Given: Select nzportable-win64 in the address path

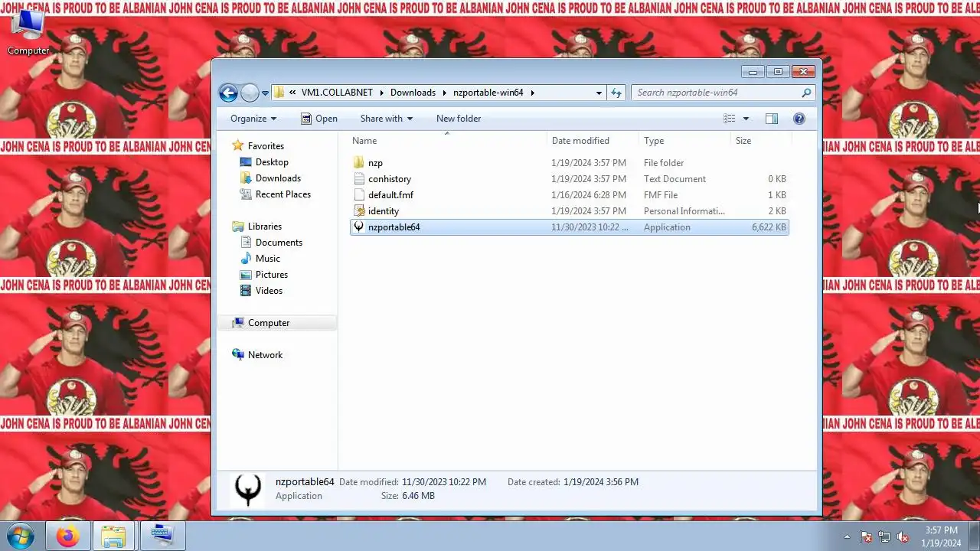Looking at the screenshot, I should 488,93.
